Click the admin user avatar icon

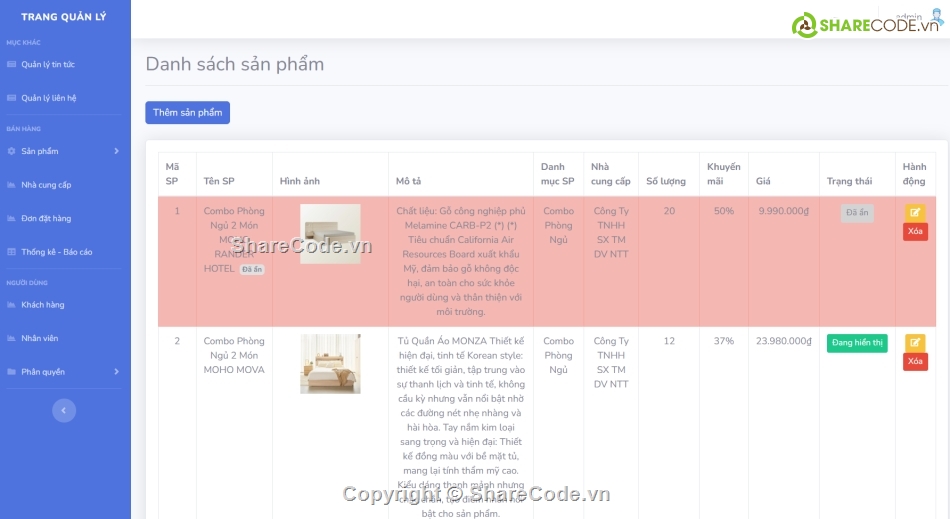click(x=937, y=15)
